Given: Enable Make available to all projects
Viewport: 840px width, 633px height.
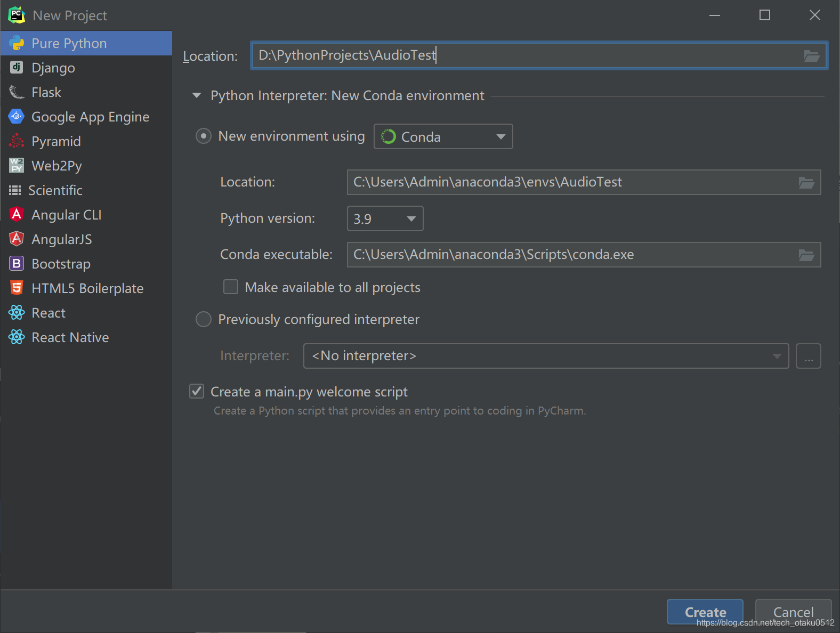Looking at the screenshot, I should tap(231, 287).
